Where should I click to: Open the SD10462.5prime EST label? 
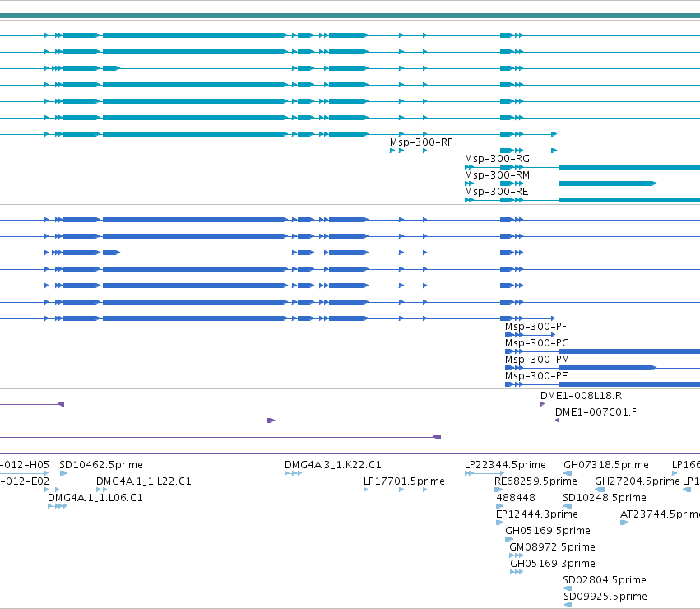tap(101, 465)
